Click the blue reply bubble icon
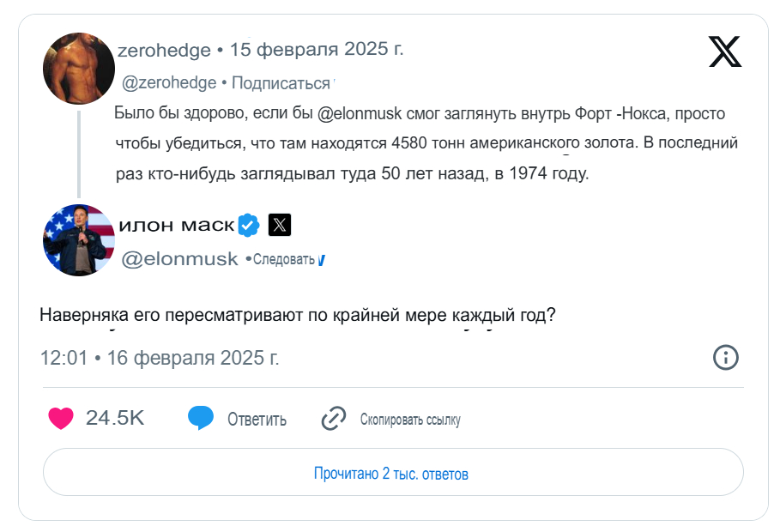The height and width of the screenshot is (532, 780). [x=200, y=419]
